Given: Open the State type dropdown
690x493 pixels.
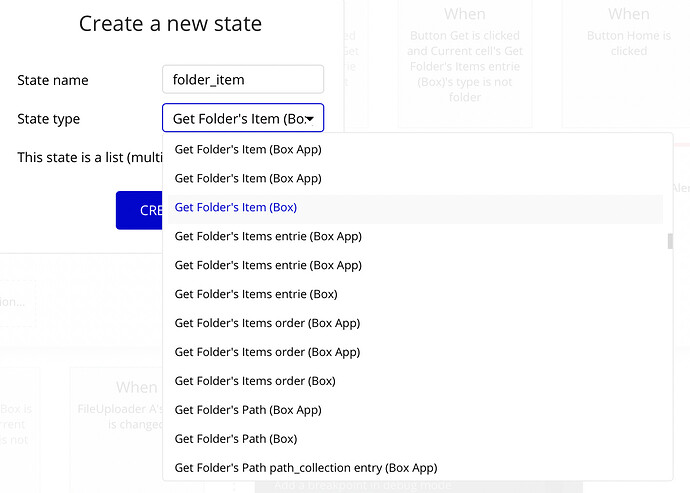Looking at the screenshot, I should 243,118.
